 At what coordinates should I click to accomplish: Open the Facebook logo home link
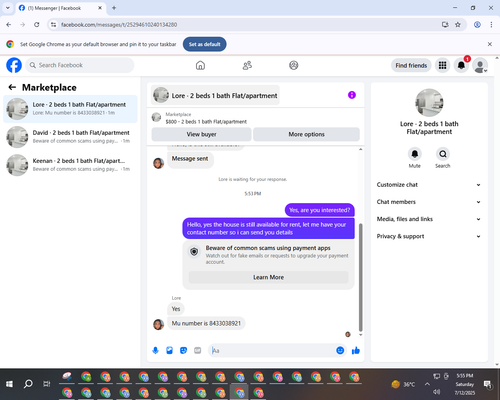(14, 65)
